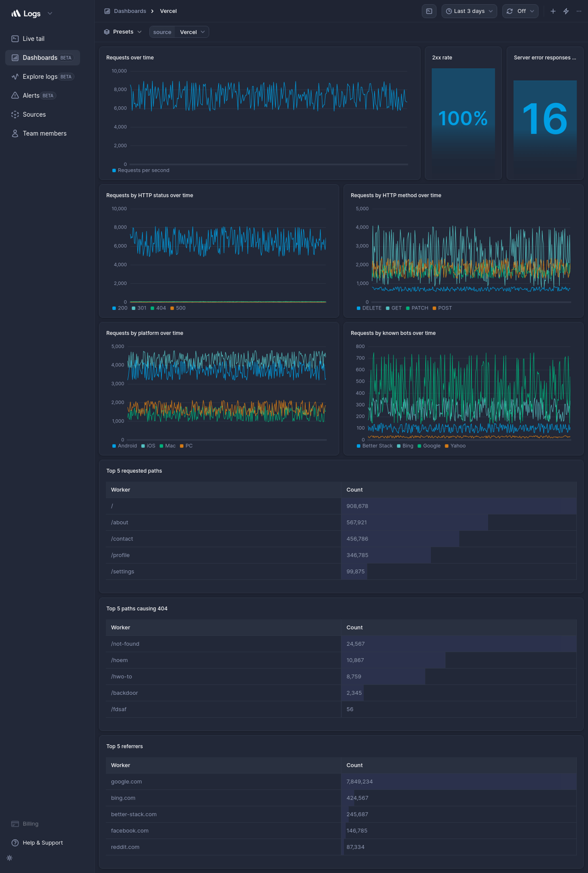Toggle the Google bots legend item

[429, 446]
